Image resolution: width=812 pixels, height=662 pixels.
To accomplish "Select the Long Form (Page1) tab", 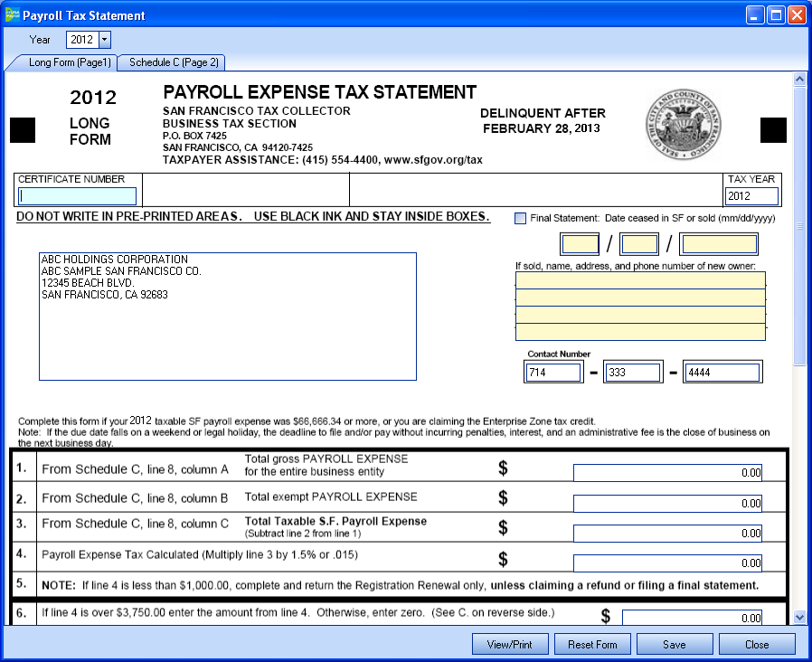I will click(x=61, y=62).
